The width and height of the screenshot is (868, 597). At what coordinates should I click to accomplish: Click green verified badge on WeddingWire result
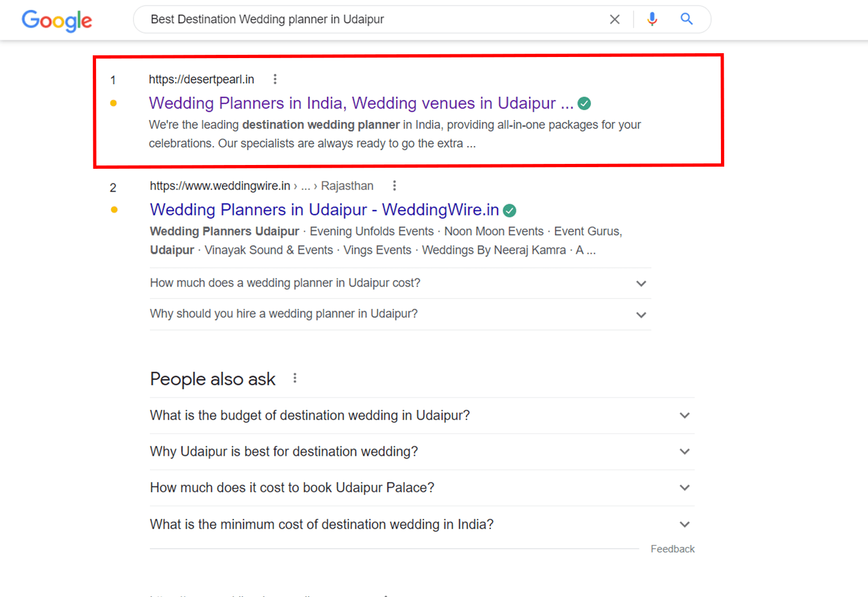(509, 210)
